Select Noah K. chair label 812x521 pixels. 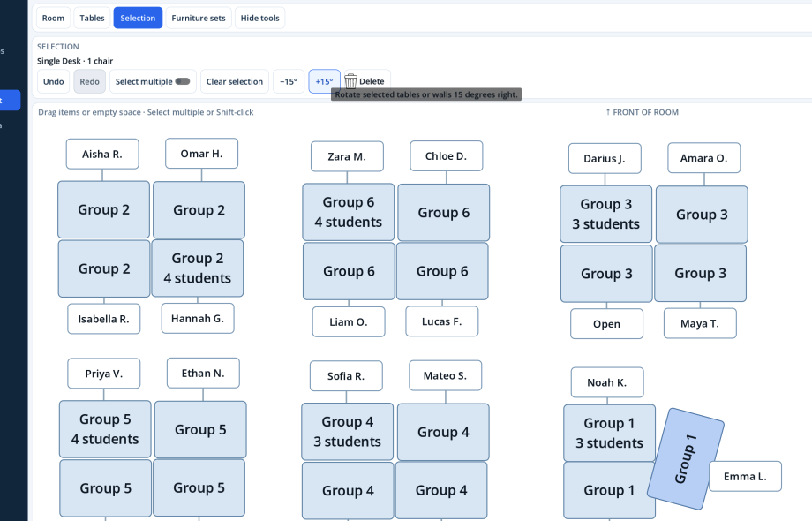click(x=607, y=382)
